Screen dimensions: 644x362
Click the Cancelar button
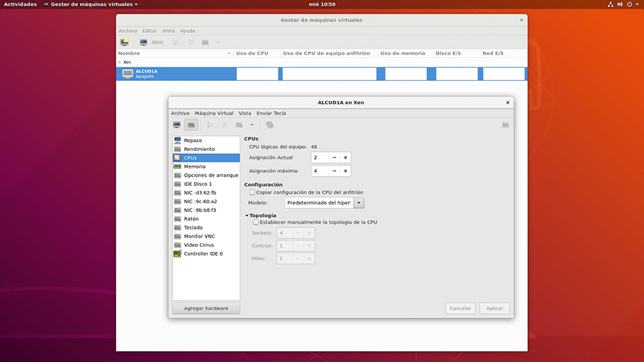click(460, 308)
